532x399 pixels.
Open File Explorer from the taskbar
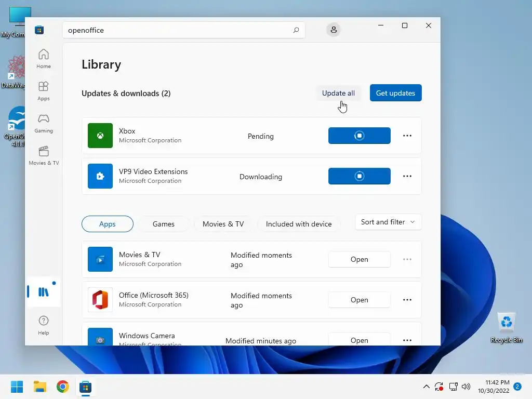pos(39,387)
